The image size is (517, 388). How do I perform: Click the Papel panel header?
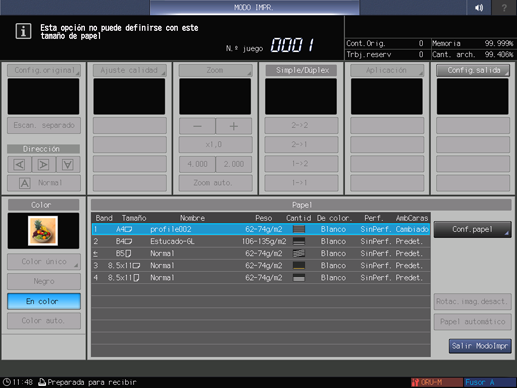pyautogui.click(x=301, y=205)
